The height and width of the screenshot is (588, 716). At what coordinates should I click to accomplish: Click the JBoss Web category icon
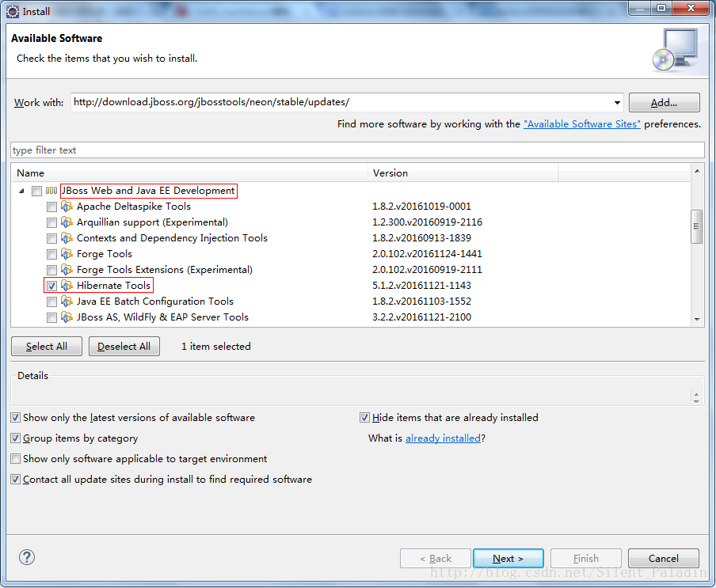[51, 191]
